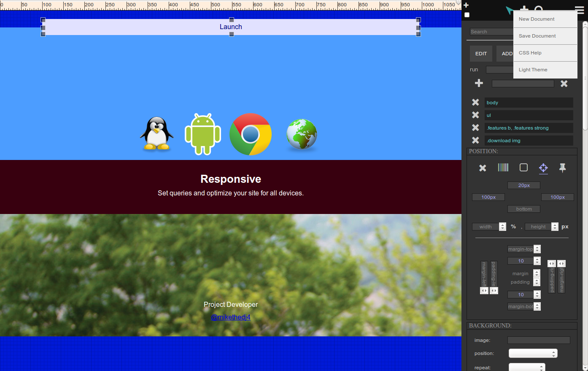Choose the rounded-square relative positioning icon
588x371 pixels.
(x=523, y=168)
